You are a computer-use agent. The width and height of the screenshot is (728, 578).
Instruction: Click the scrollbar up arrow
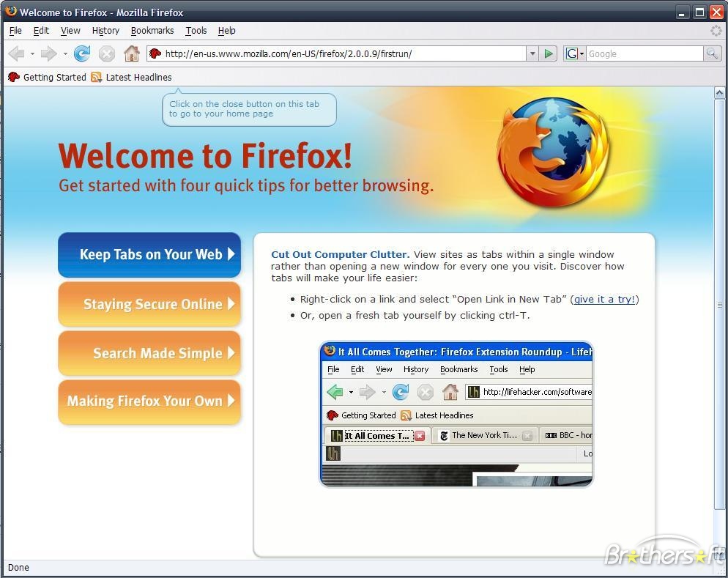point(719,93)
